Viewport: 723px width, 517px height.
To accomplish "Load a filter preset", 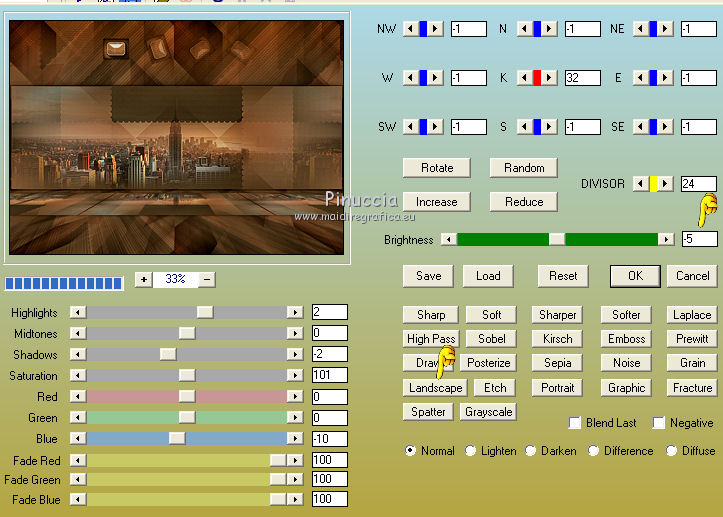I will (488, 276).
